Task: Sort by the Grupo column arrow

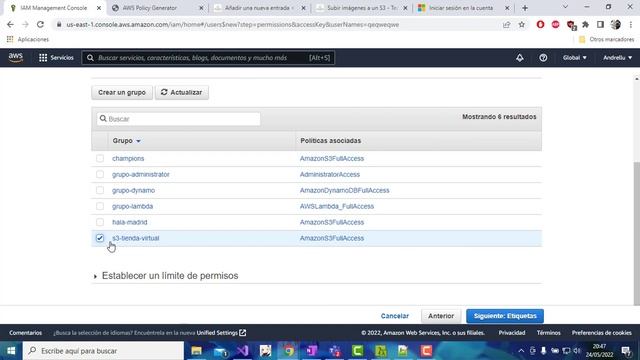Action: point(138,141)
